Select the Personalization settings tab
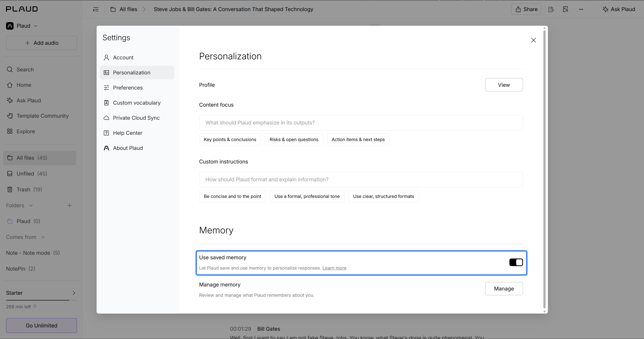644x339 pixels. 137,73
